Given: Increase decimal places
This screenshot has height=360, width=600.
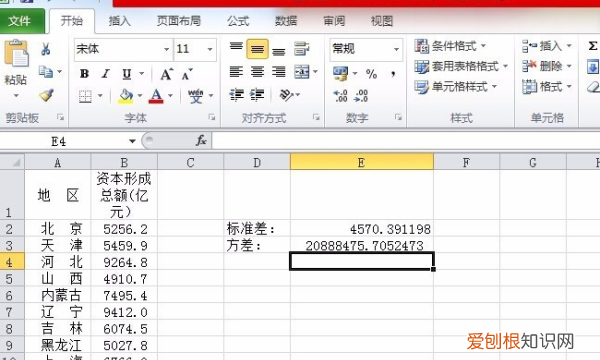Looking at the screenshot, I should point(340,96).
